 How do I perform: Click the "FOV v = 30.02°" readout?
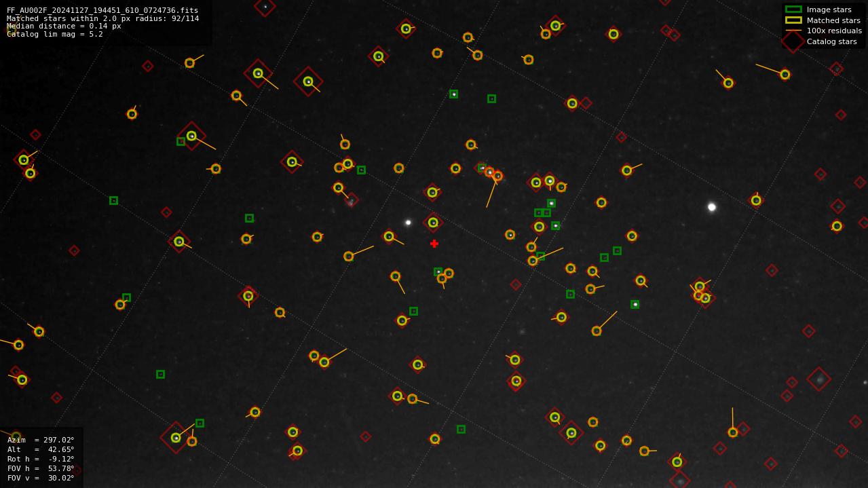41,478
